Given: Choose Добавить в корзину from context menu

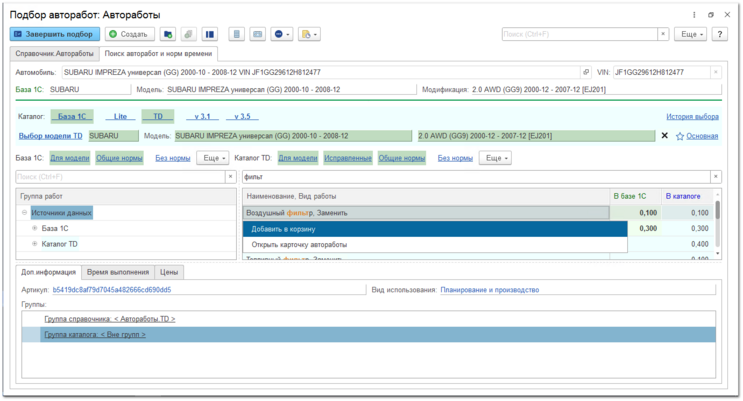Looking at the screenshot, I should tap(435, 229).
